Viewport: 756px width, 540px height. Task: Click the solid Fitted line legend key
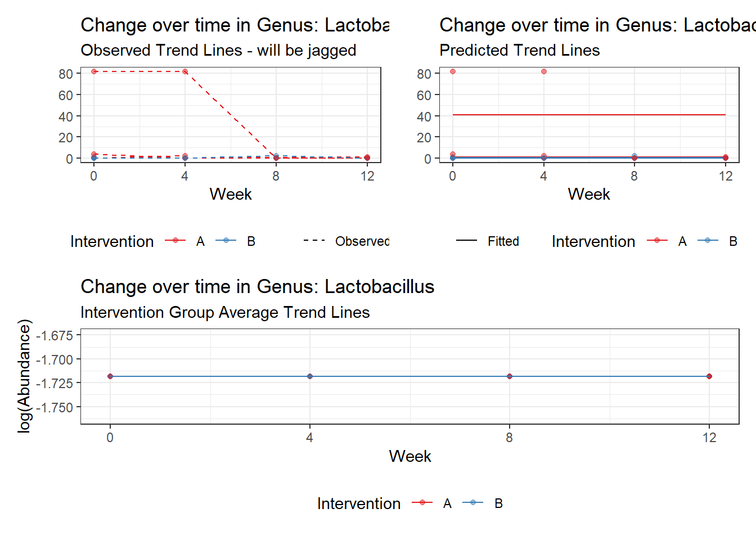point(467,240)
